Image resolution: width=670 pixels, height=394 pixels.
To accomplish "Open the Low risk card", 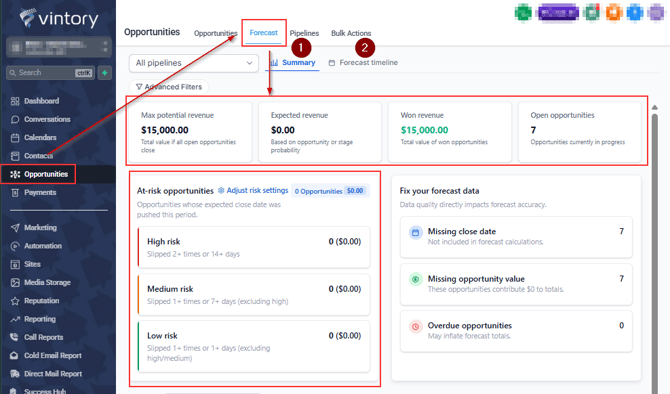I will (254, 347).
